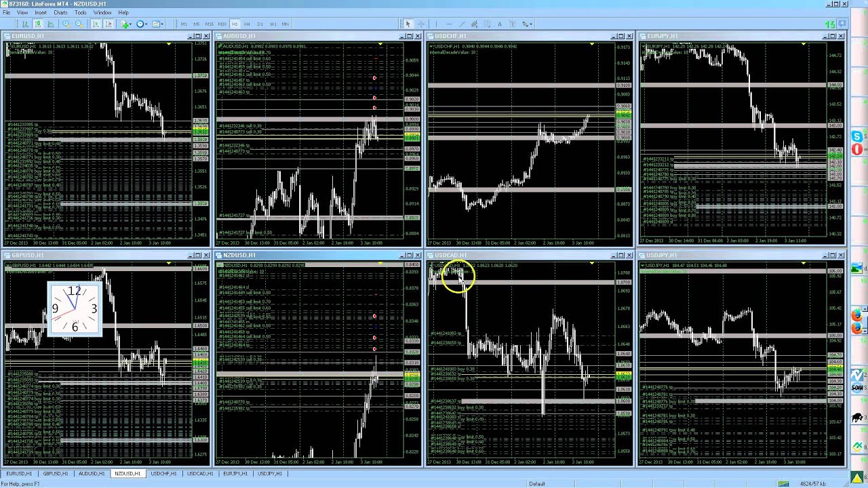
Task: Switch to M30 timeframe
Action: [222, 24]
